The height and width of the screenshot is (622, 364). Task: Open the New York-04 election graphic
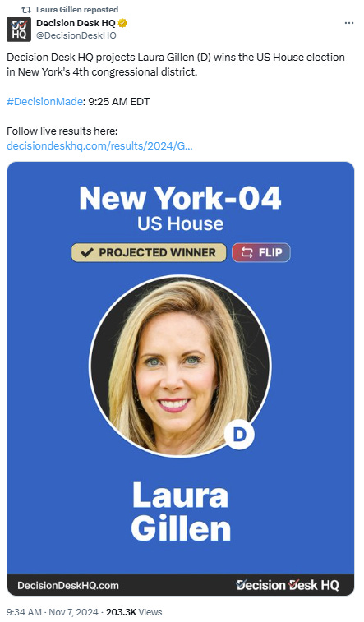click(x=181, y=379)
